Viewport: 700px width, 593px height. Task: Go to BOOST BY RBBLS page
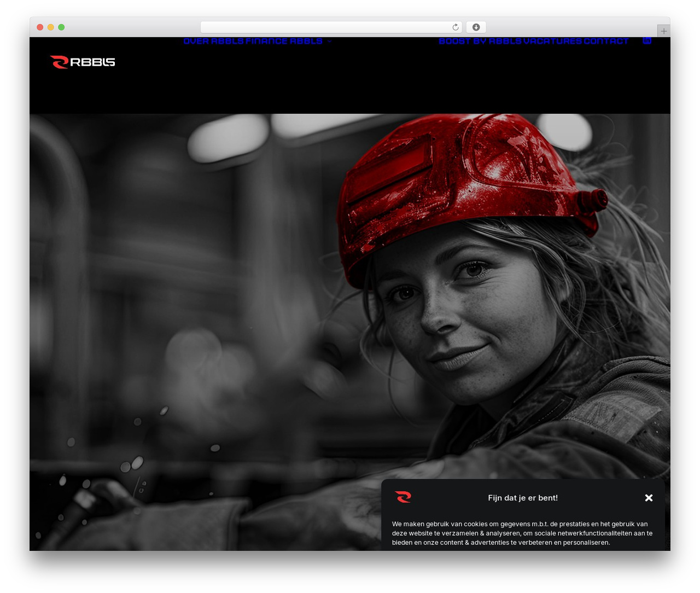click(x=480, y=41)
